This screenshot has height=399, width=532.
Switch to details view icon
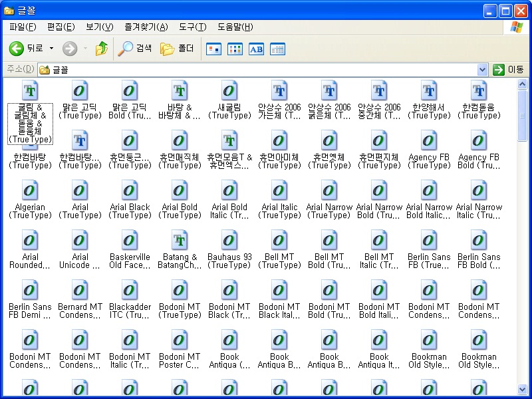click(x=277, y=49)
